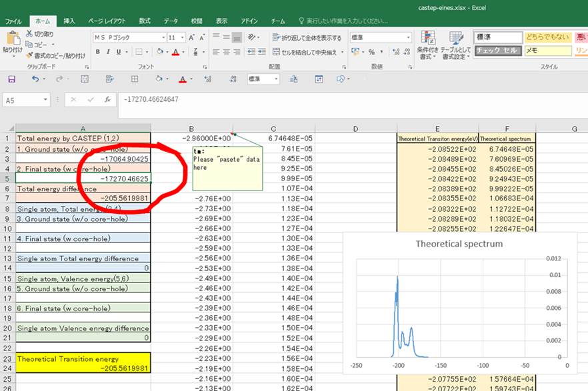Increase font size with the larger A icon
Image resolution: width=588 pixels, height=391 pixels.
191,37
